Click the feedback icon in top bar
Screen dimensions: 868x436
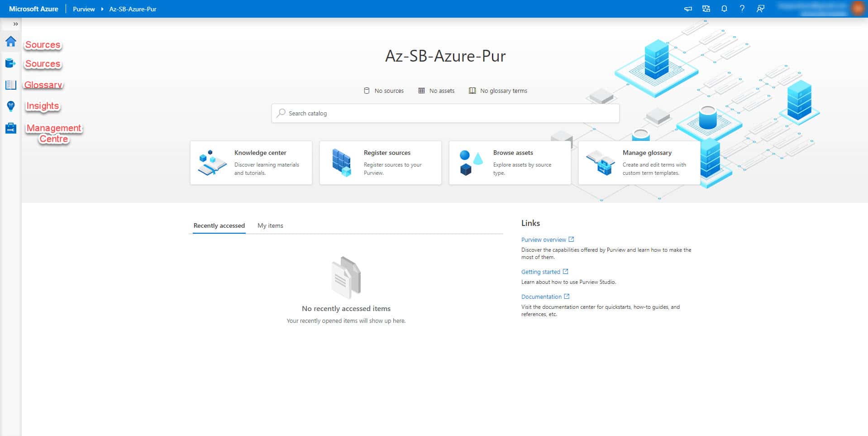[760, 9]
